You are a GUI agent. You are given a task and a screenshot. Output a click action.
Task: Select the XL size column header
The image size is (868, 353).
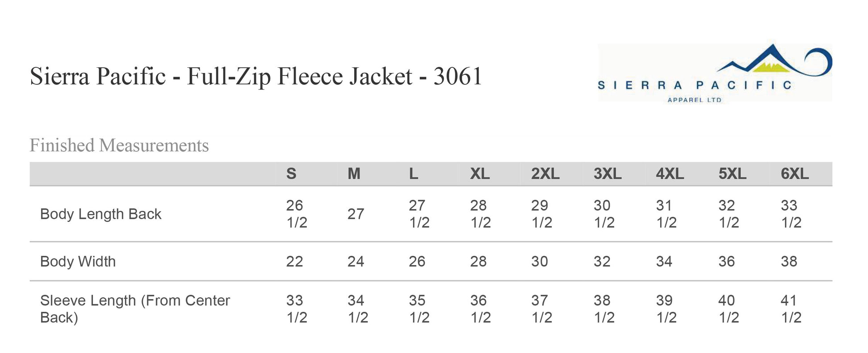(x=480, y=174)
